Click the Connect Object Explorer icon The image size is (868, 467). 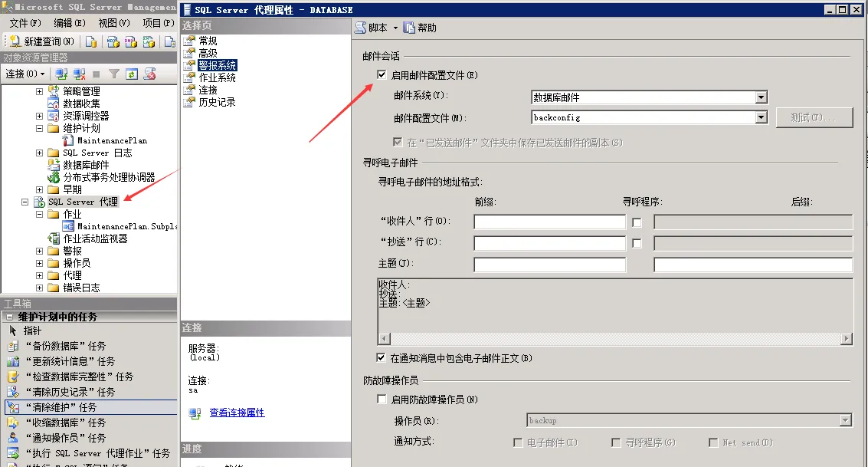pyautogui.click(x=61, y=74)
